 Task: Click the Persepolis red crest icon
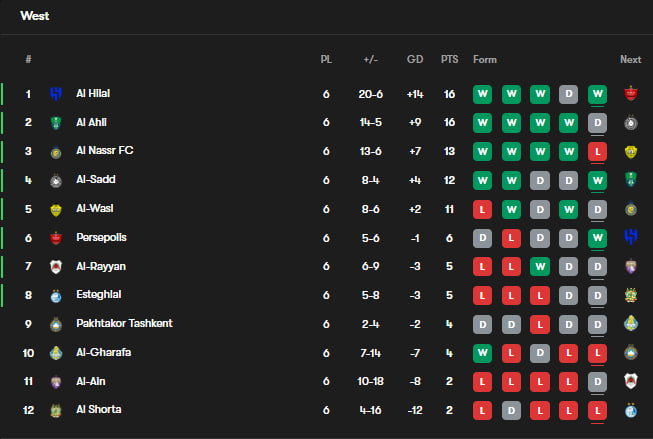tap(56, 238)
